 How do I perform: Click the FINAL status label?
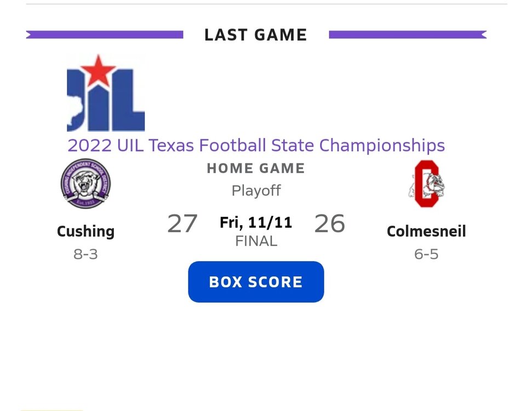click(x=255, y=241)
